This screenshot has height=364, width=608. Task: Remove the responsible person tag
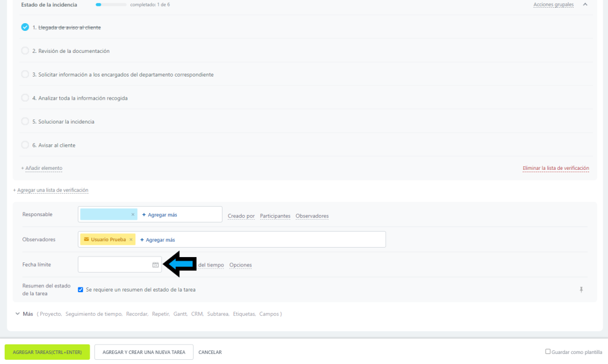coord(132,214)
